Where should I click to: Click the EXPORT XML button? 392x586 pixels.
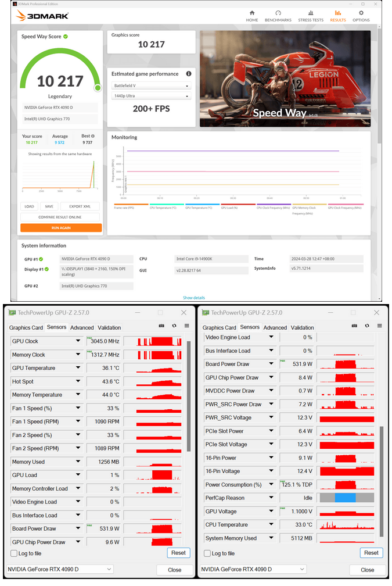click(80, 206)
